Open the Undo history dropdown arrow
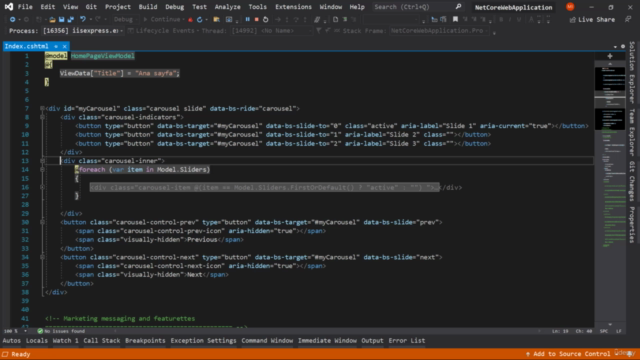 (90, 19)
